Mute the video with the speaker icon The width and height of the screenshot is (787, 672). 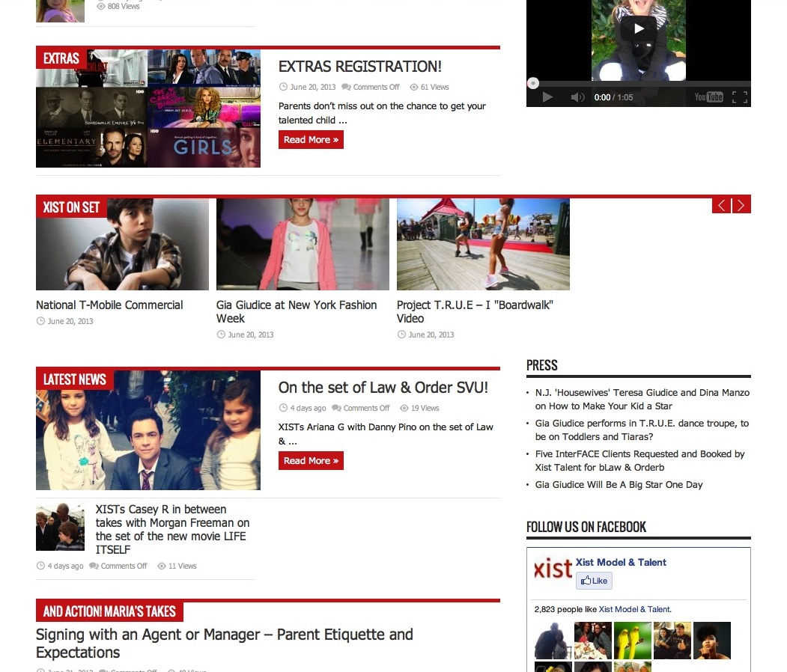pyautogui.click(x=577, y=97)
